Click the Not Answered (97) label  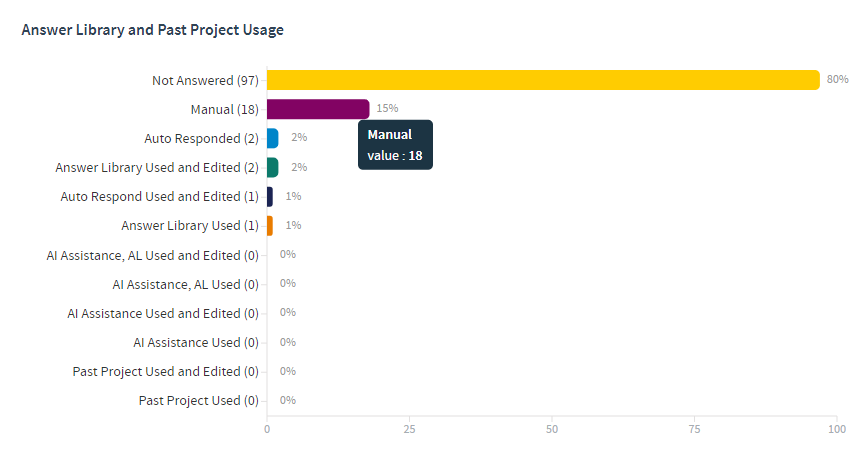205,80
